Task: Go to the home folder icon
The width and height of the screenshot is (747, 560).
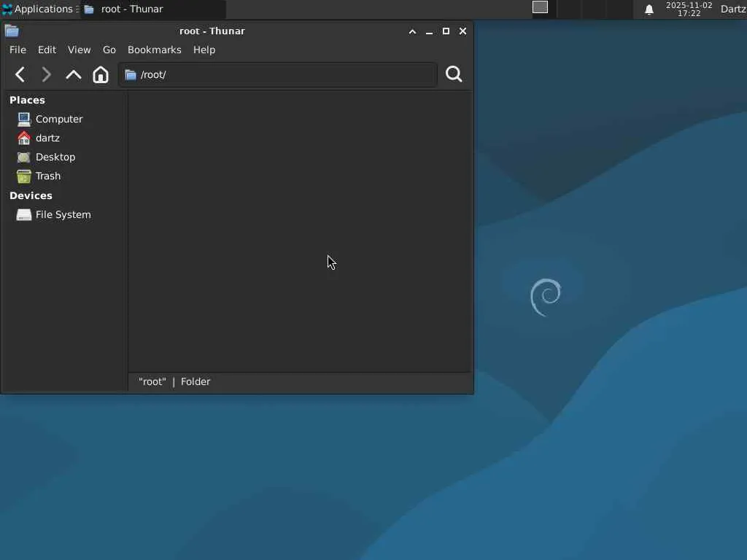Action: tap(101, 75)
